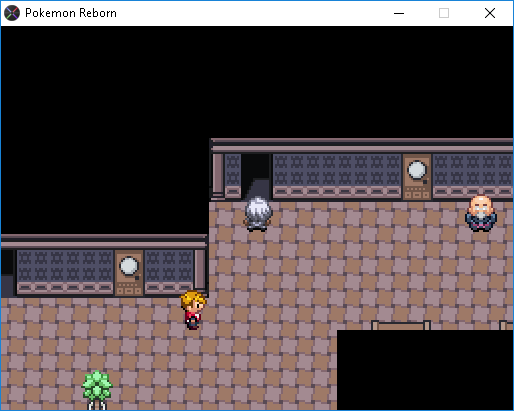Click the green potted plant

pyautogui.click(x=97, y=390)
